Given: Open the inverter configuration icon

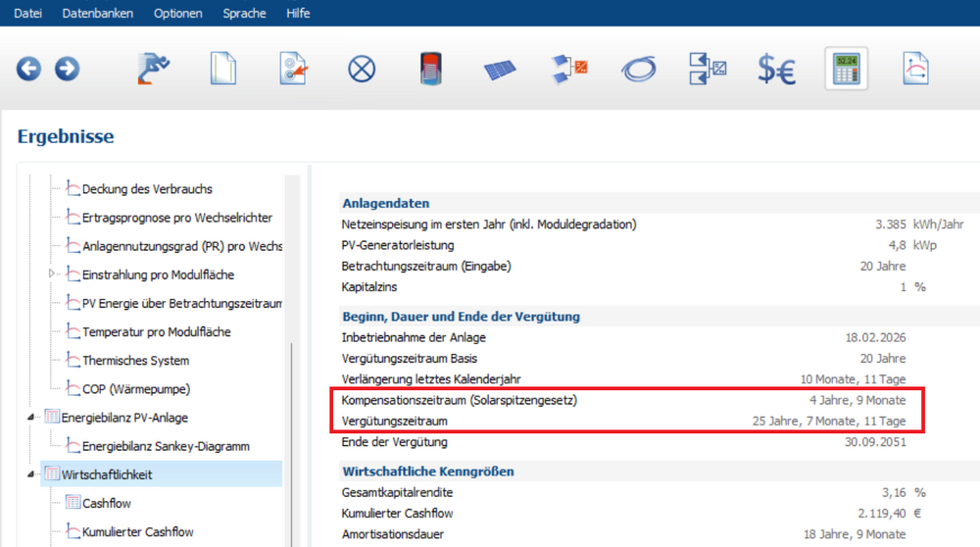Looking at the screenshot, I should [x=569, y=68].
